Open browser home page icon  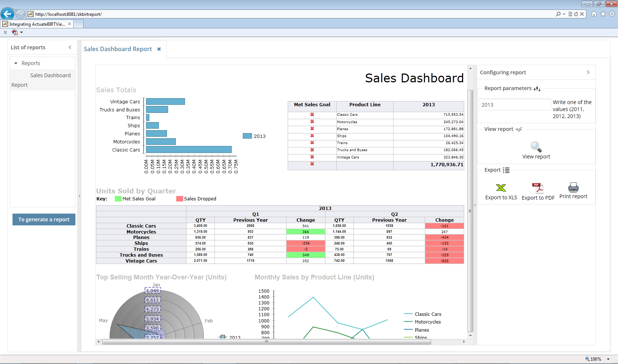(x=594, y=14)
